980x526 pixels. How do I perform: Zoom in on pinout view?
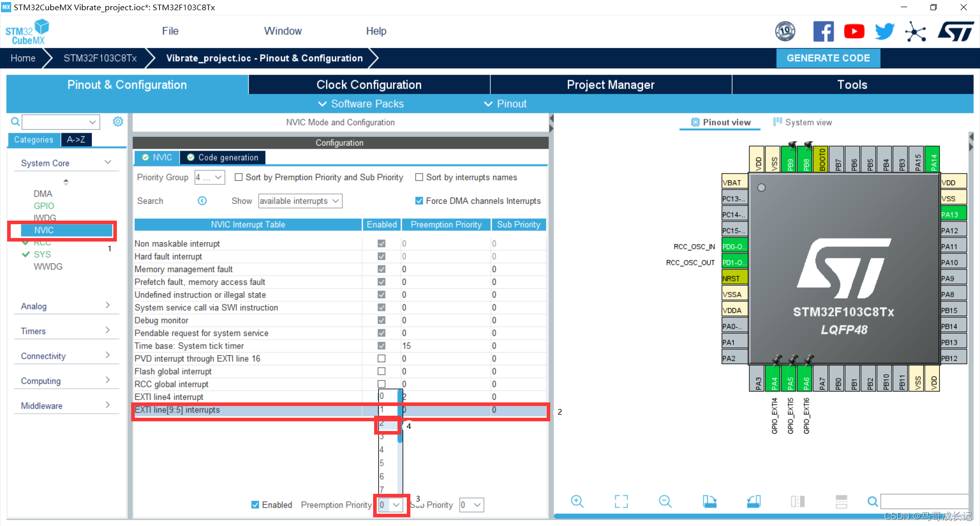click(x=577, y=501)
